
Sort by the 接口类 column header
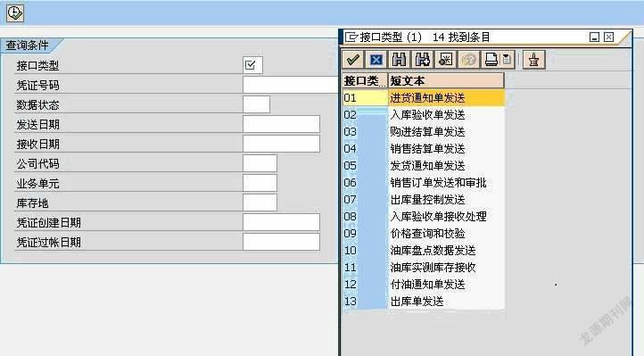(x=365, y=81)
